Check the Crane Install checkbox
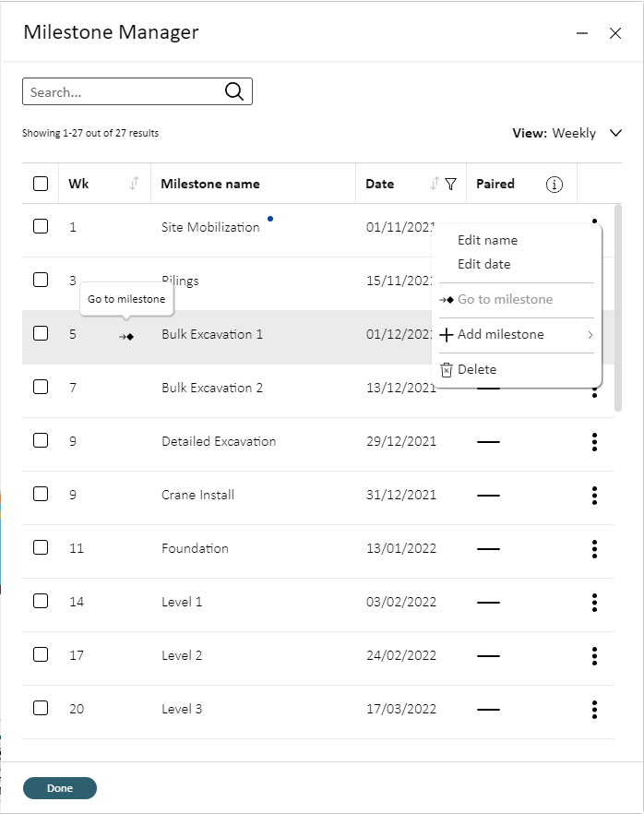 coord(41,494)
